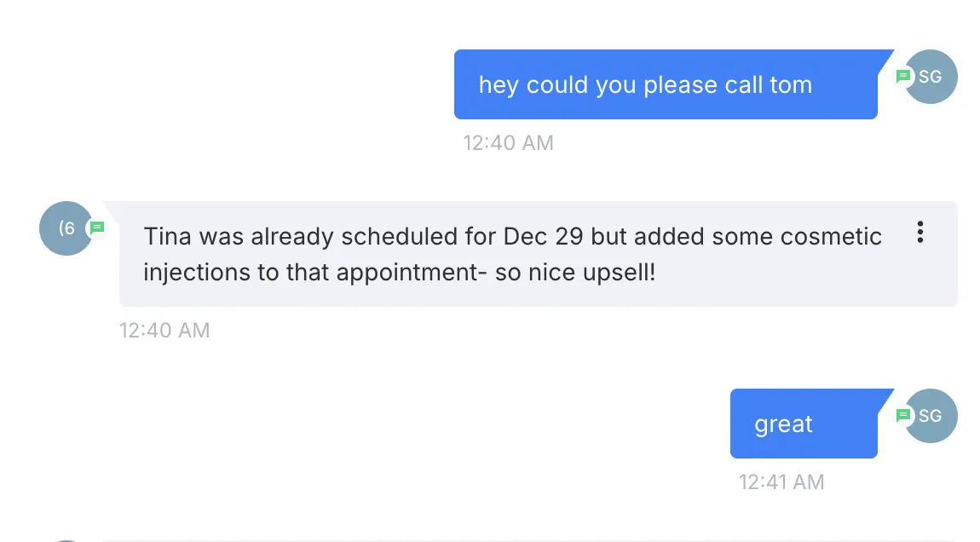
Task: Select the "hey could you please call tom" bubble
Action: click(x=666, y=84)
